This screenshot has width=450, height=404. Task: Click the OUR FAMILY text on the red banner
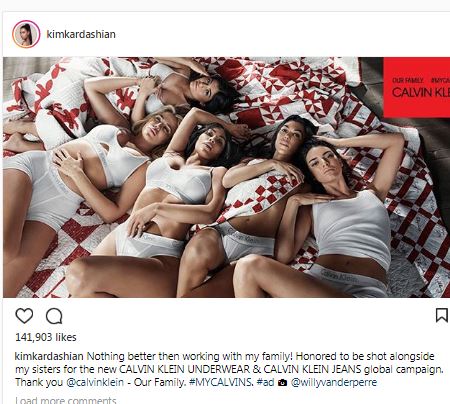point(407,80)
